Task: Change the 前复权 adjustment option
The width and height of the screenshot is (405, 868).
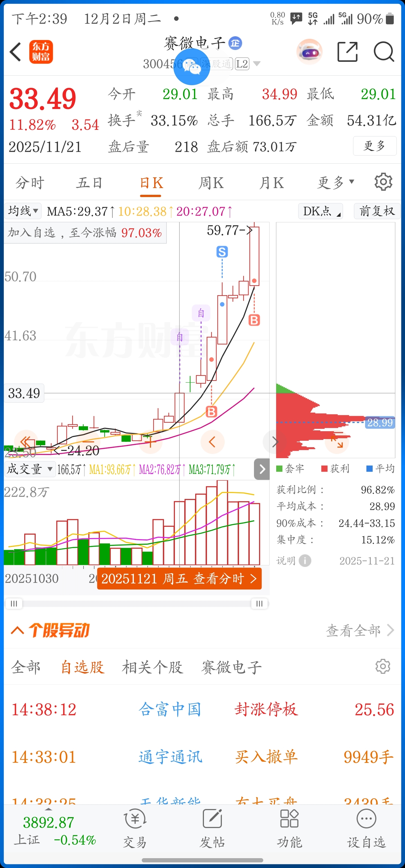Action: tap(377, 211)
